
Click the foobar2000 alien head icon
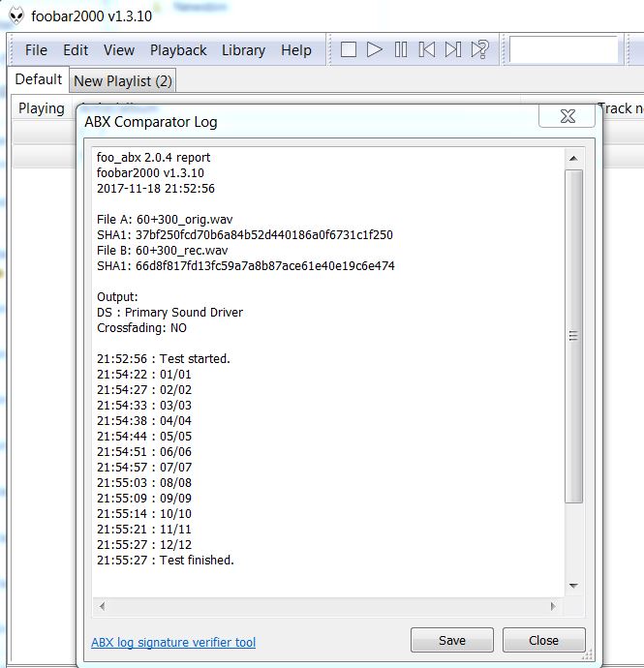16,15
